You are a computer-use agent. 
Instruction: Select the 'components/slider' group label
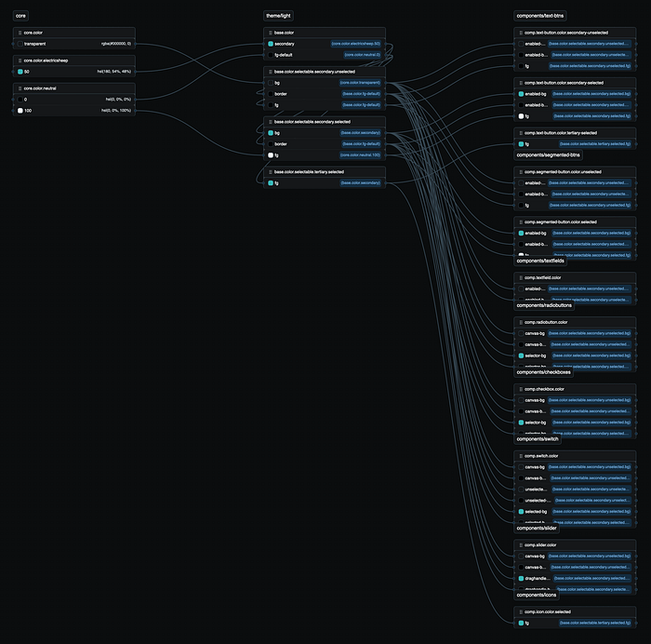(537, 528)
